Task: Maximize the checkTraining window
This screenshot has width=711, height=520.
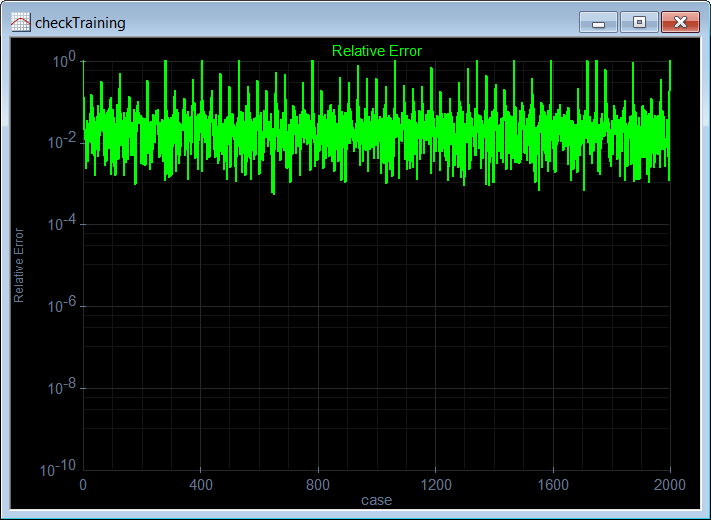Action: click(x=639, y=22)
